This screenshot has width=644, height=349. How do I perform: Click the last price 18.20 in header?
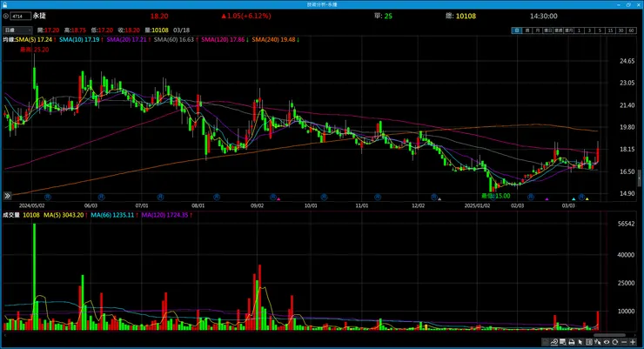pos(159,16)
